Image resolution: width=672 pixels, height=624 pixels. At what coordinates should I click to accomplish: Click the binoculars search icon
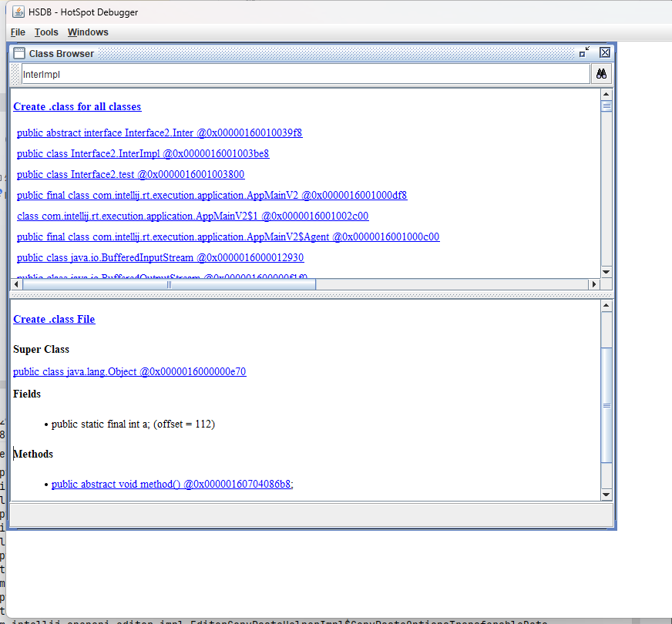coord(601,74)
